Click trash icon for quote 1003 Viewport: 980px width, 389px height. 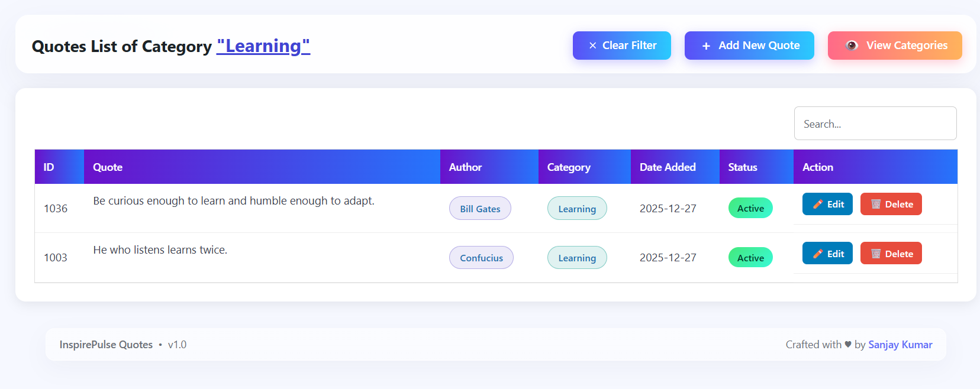point(876,254)
